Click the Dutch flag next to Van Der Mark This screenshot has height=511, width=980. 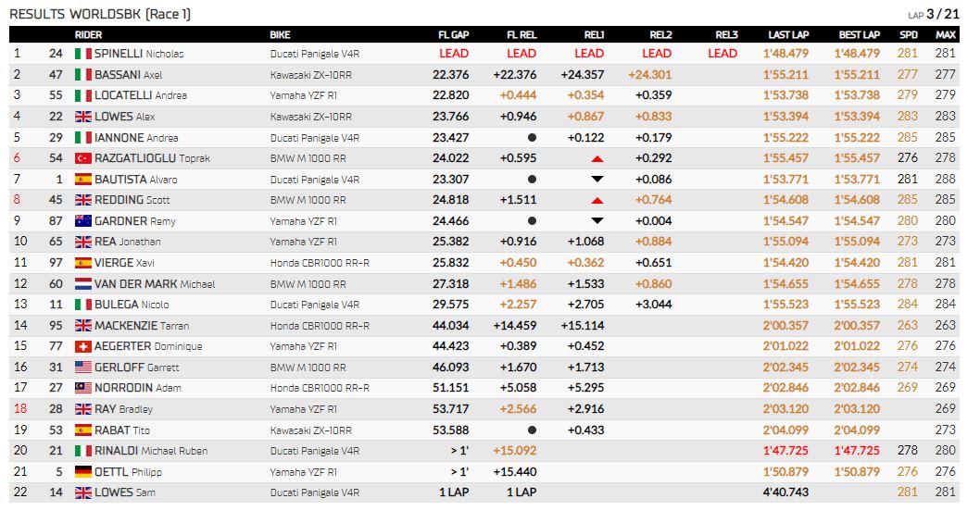83,284
